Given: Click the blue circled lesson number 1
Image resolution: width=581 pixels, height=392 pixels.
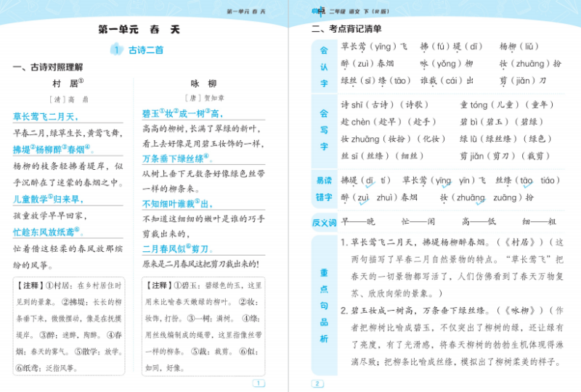Looking at the screenshot, I should [116, 50].
